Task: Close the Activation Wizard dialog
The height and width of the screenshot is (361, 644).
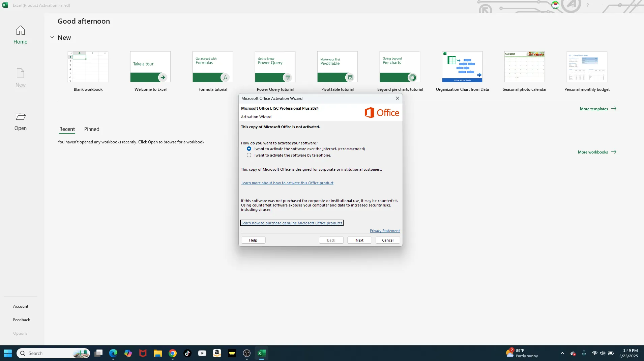Action: click(x=398, y=98)
